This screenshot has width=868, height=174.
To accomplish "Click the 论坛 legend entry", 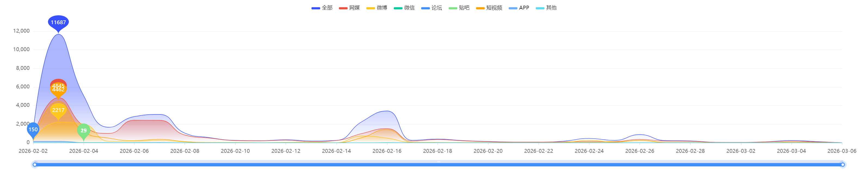I will pos(431,8).
